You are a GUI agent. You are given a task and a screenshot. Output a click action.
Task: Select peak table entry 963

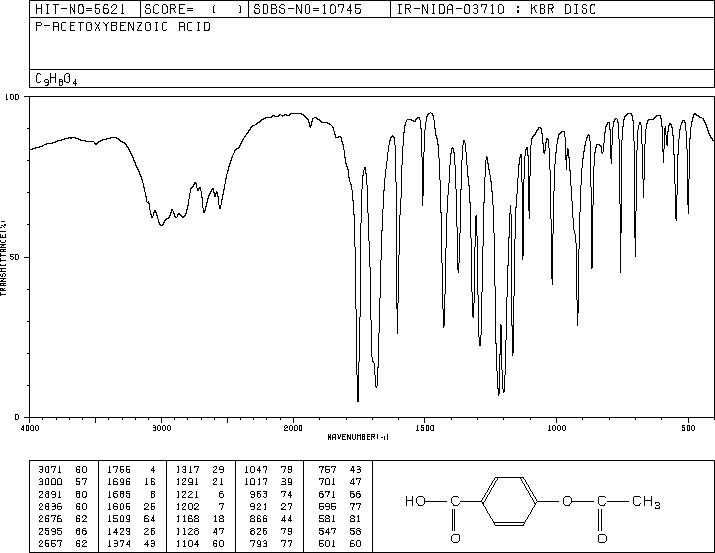(259, 494)
